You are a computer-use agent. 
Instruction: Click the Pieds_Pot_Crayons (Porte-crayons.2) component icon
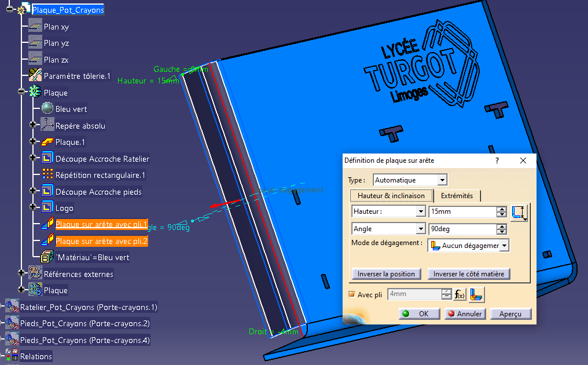12,323
